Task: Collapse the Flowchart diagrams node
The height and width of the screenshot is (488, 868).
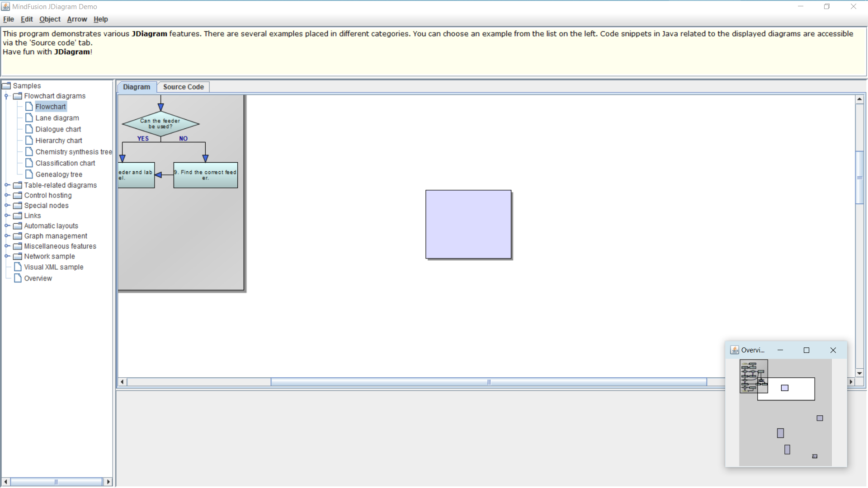Action: (7, 96)
